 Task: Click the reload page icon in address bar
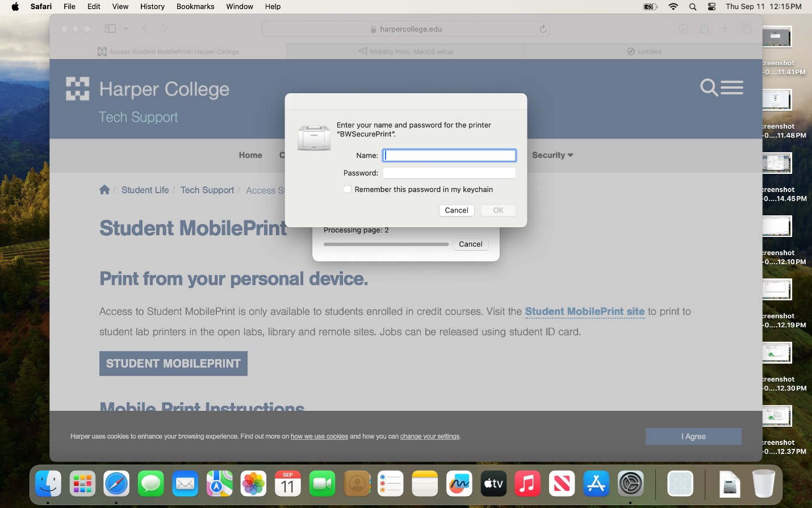pyautogui.click(x=543, y=29)
